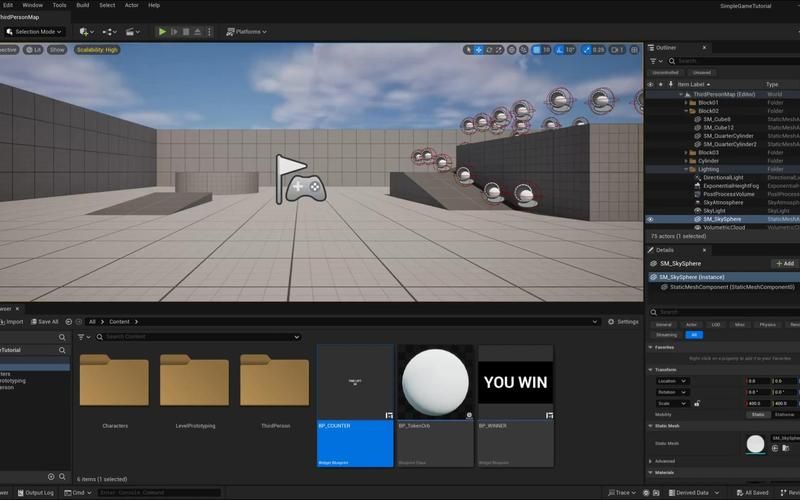Click the Add component button in Details

pos(784,263)
